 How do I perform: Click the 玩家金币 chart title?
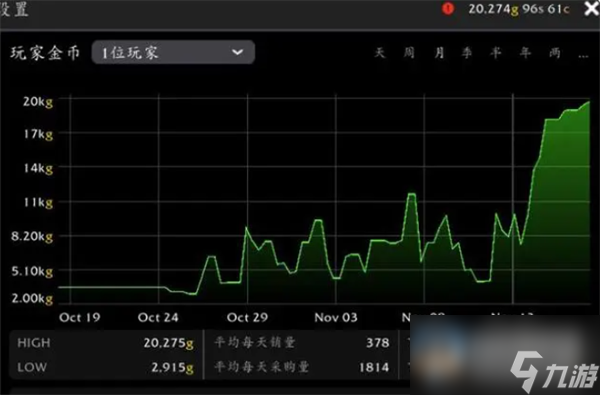[45, 53]
